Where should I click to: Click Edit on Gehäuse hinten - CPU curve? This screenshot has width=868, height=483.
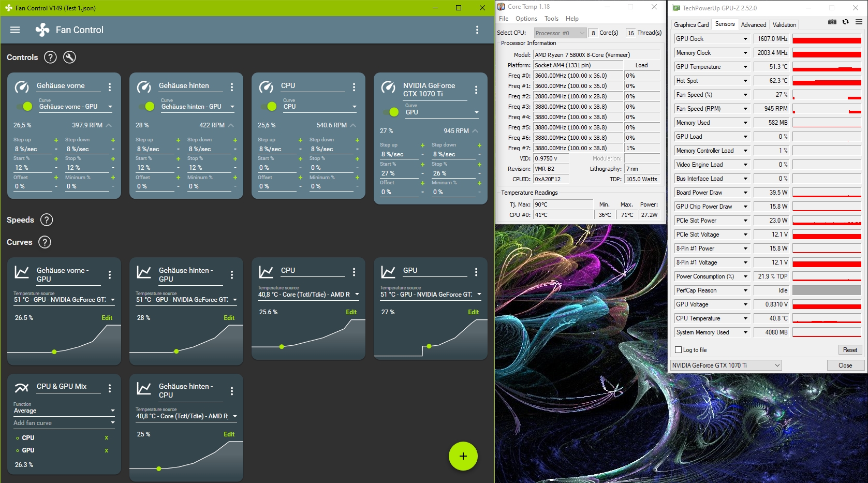229,434
